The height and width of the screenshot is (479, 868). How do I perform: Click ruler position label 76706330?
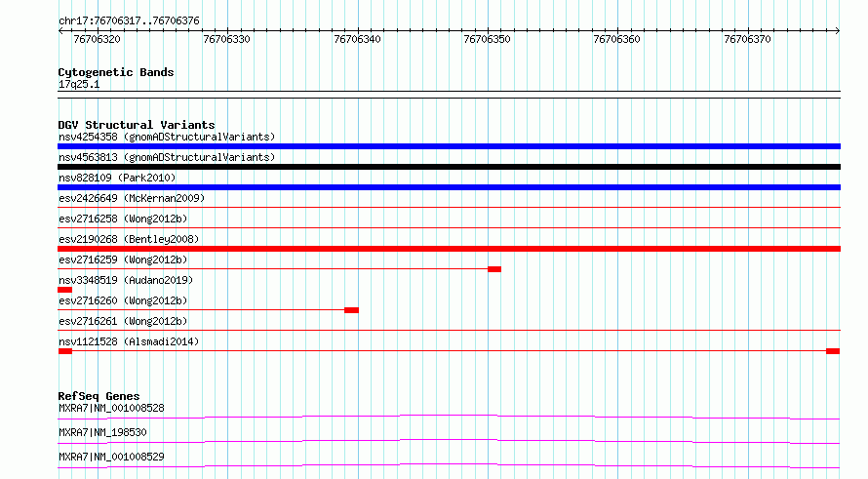coord(226,39)
